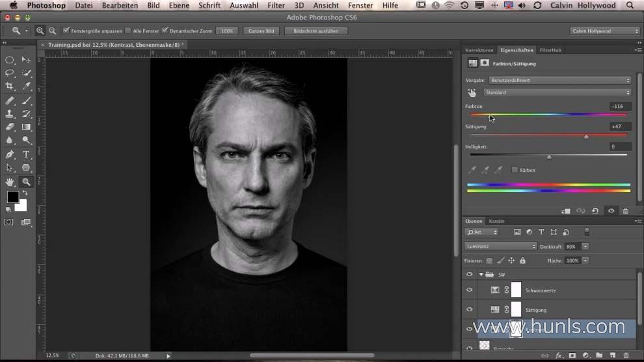Toggle Fenstergröße anpassen checkbox
Image resolution: width=644 pixels, height=362 pixels.
click(66, 31)
